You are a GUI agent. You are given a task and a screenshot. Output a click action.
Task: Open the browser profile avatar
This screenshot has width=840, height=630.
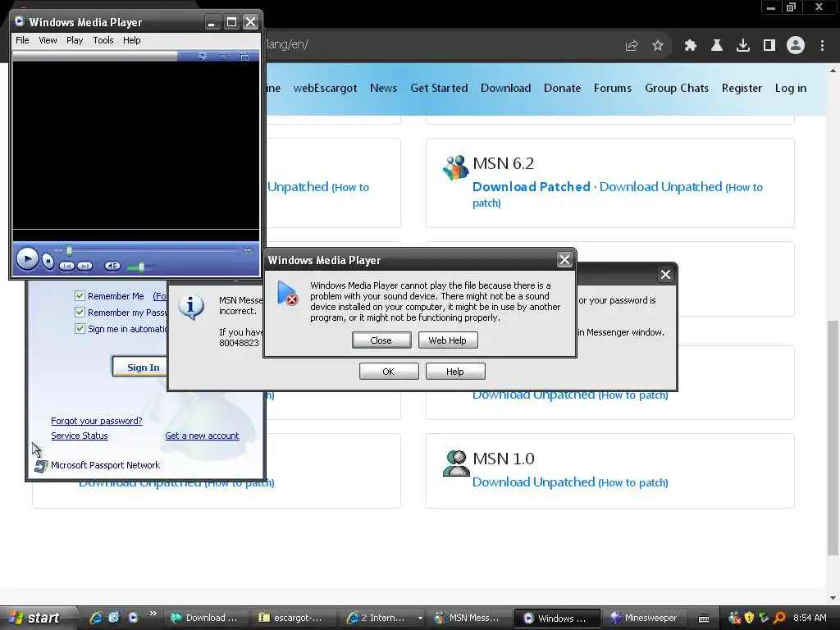click(796, 45)
